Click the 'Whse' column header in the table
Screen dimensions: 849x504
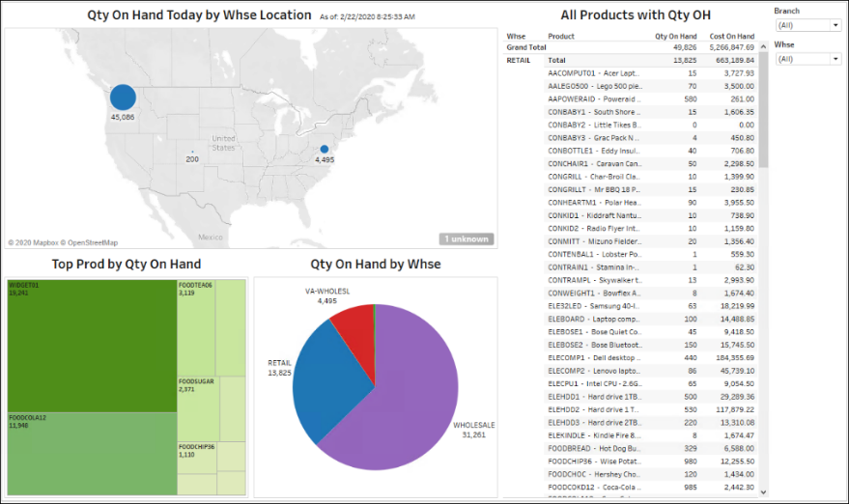tap(516, 37)
